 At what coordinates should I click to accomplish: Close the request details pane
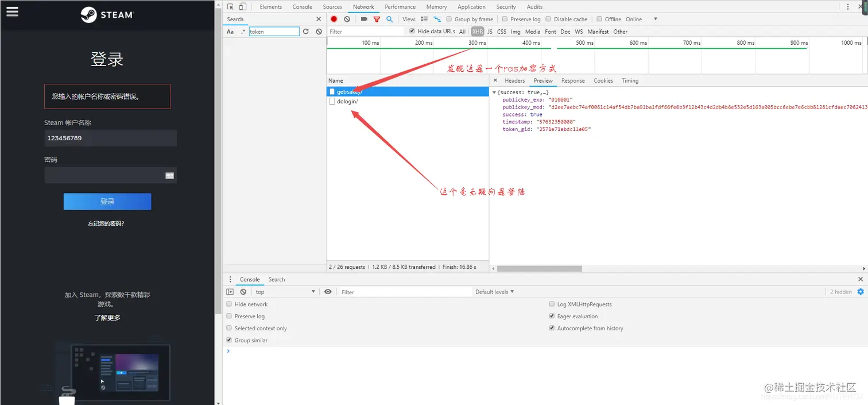point(495,80)
